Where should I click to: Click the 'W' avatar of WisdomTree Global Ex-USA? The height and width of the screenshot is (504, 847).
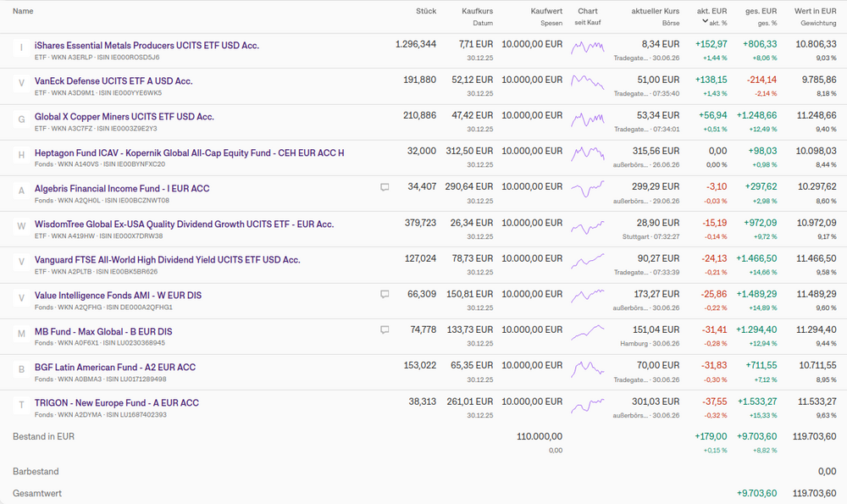22,226
